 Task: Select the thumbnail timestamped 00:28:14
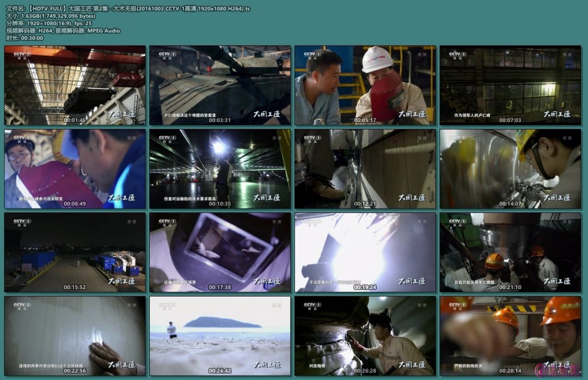(x=510, y=336)
